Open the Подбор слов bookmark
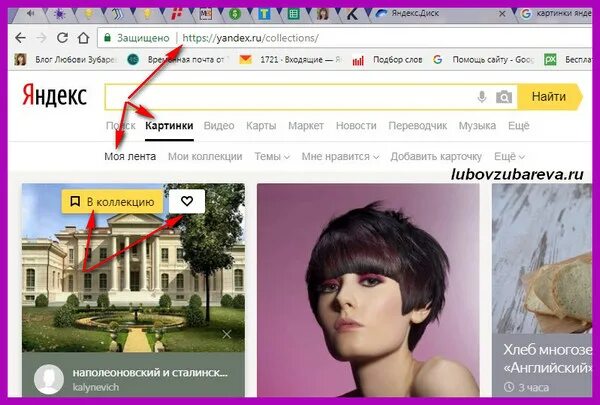This screenshot has width=600, height=405. 387,60
